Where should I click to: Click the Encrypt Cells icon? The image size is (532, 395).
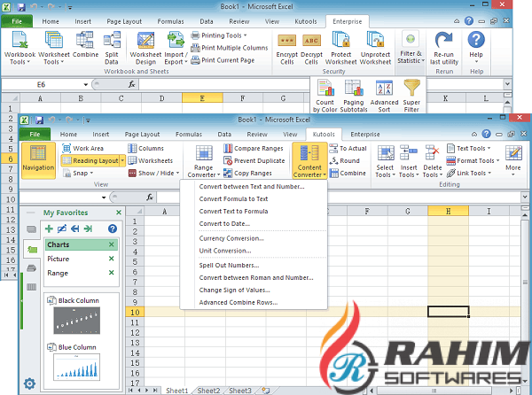click(286, 48)
